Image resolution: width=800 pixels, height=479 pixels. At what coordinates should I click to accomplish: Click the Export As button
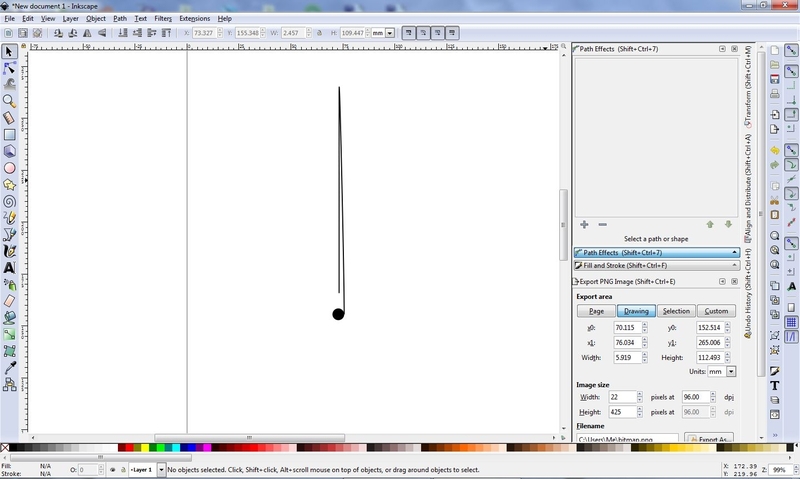click(709, 438)
